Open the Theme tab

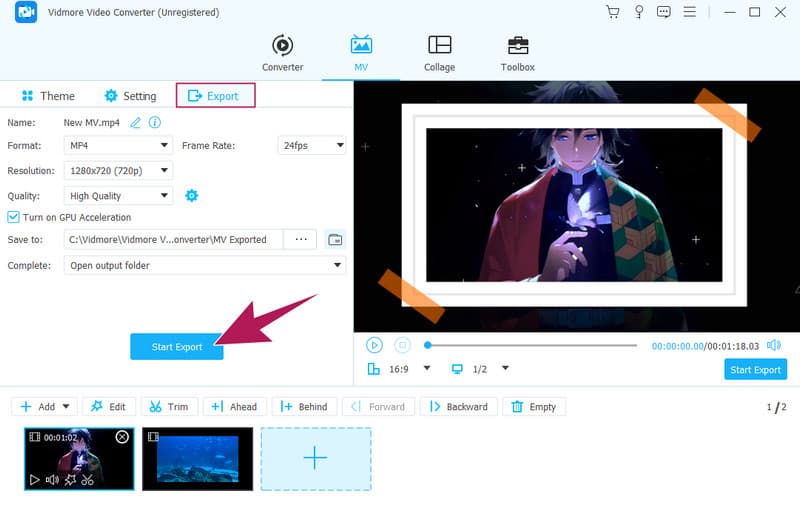(48, 96)
